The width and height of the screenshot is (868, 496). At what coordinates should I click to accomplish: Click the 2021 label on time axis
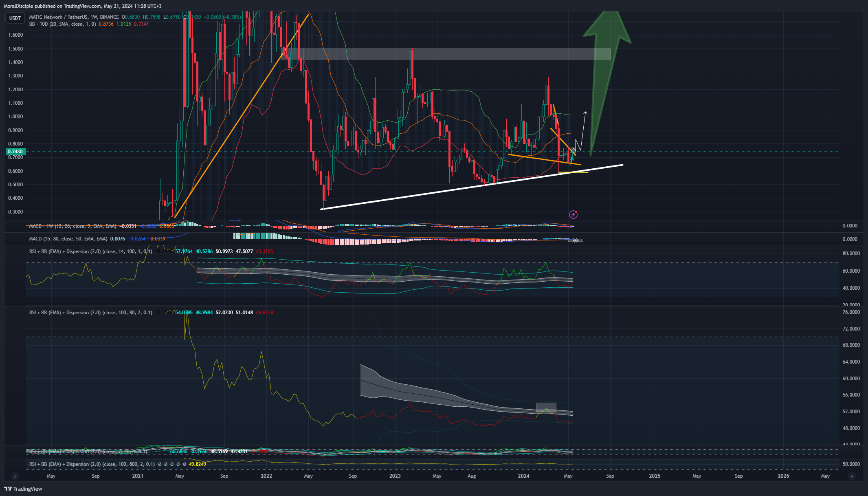(x=138, y=476)
